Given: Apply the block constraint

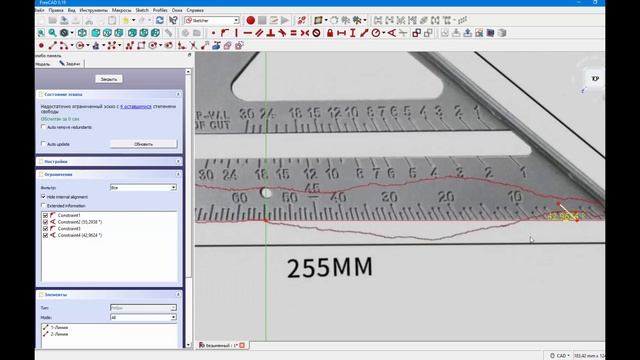Looking at the screenshot, I should point(316,33).
